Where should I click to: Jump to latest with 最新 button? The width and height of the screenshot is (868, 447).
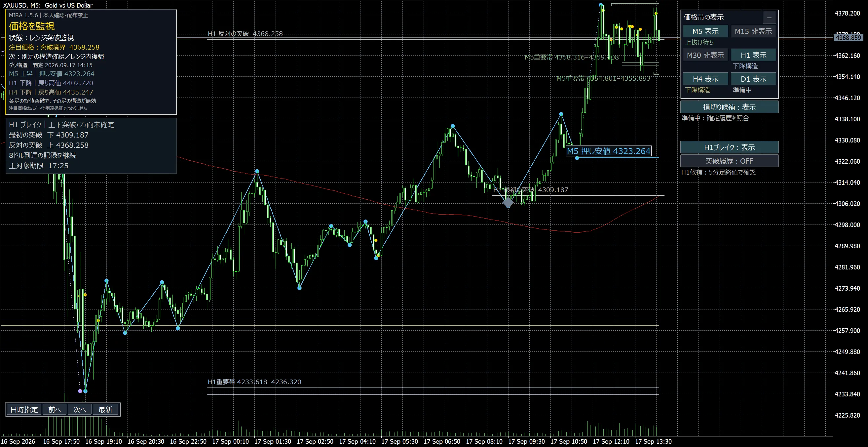tap(105, 410)
